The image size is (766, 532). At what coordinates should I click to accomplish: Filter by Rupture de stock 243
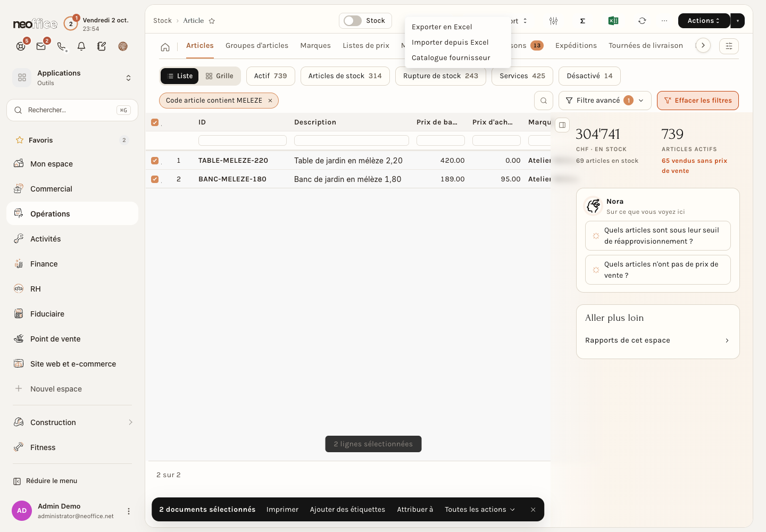pos(440,76)
